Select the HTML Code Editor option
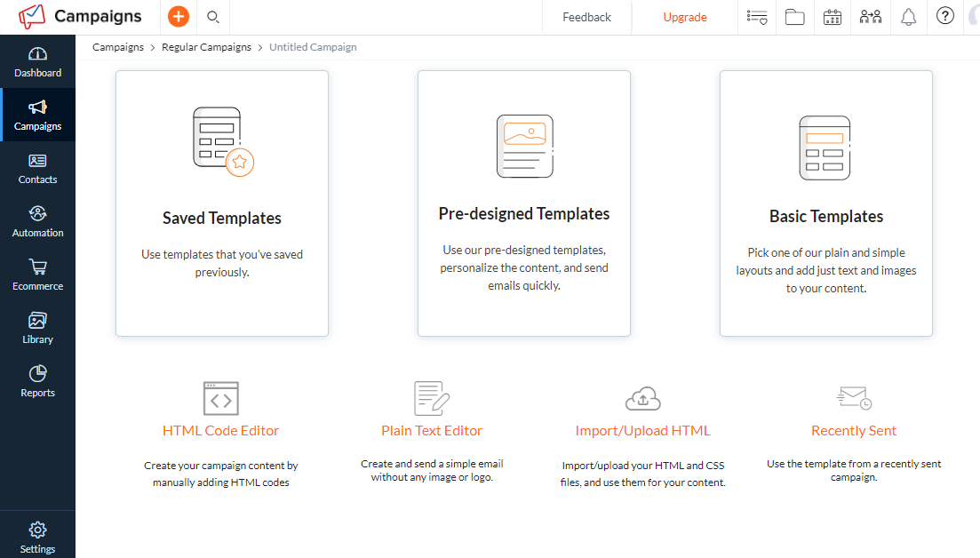980x558 pixels. [x=220, y=430]
